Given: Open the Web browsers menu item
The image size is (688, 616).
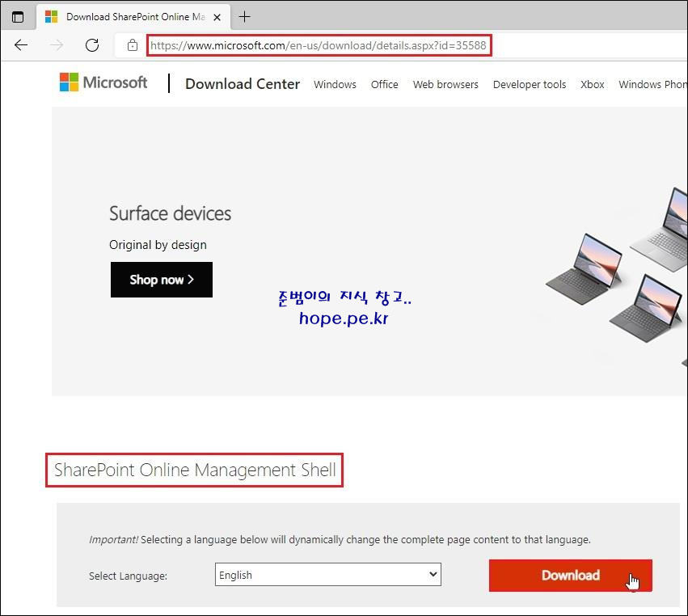Looking at the screenshot, I should click(445, 84).
